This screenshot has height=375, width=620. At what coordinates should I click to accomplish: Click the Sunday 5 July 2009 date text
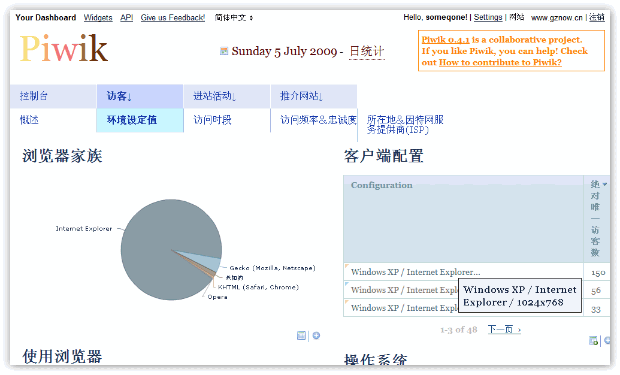click(284, 51)
